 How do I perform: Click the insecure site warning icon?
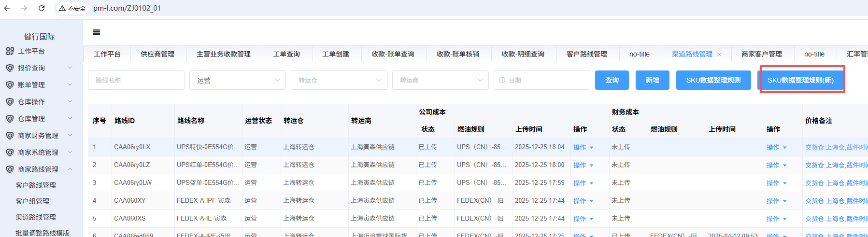pos(62,8)
